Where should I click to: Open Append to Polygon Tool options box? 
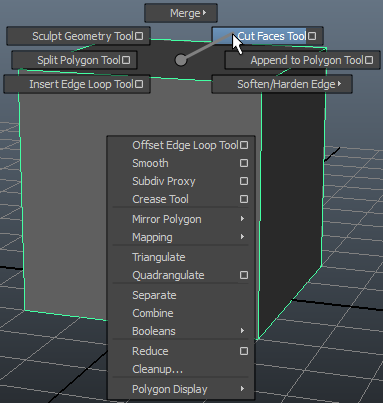[x=369, y=60]
